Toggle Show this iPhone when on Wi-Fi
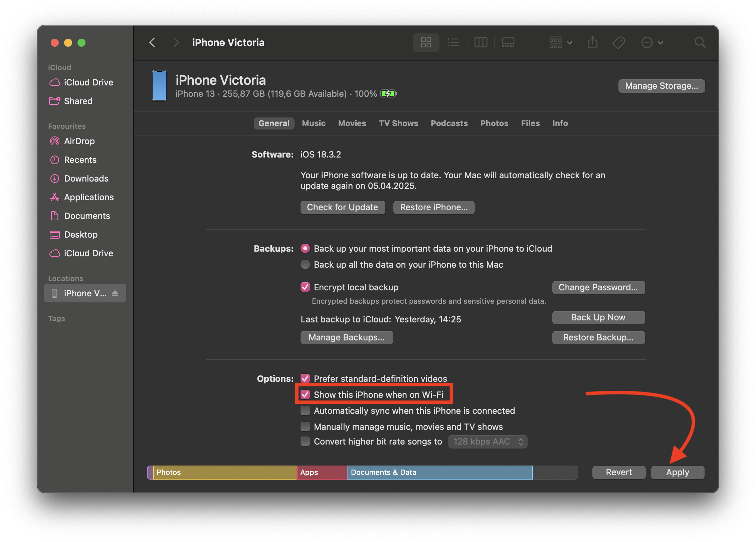Screen dimensions: 756x542 305,395
